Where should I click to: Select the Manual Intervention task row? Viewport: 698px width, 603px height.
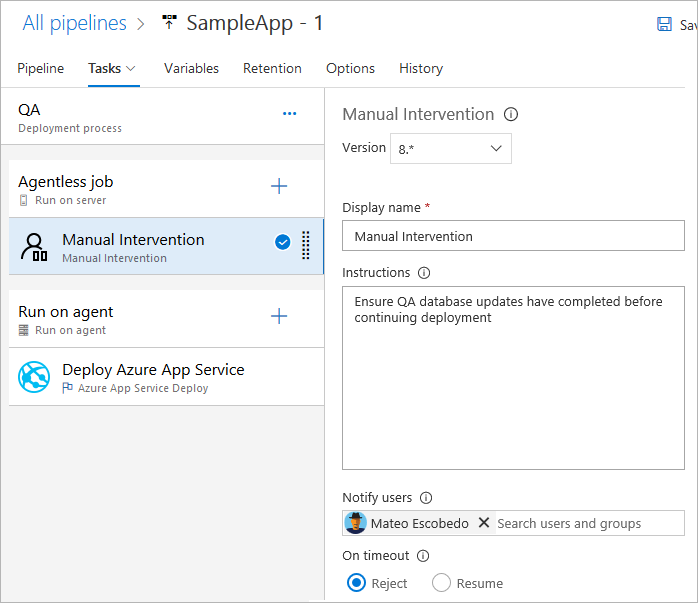point(166,247)
